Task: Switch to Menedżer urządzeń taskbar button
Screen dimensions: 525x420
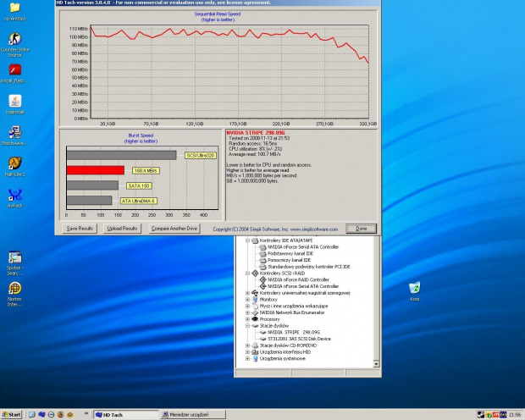Action: (193, 415)
